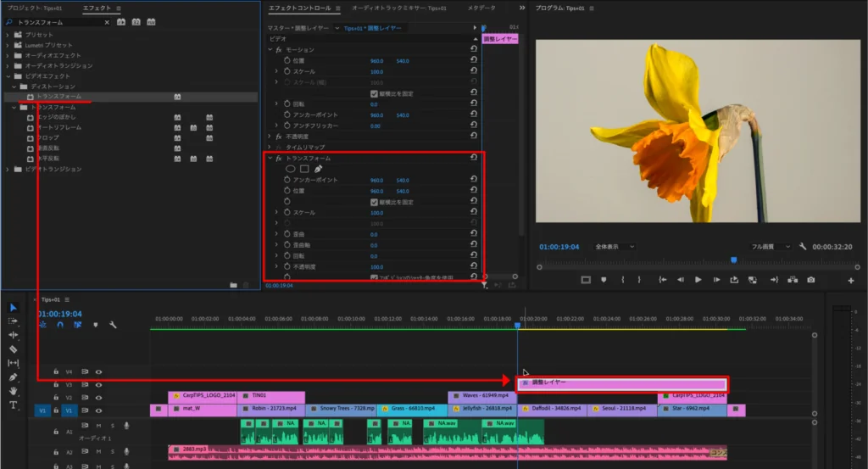Expand プリセット folder in Effects
The height and width of the screenshot is (469, 868).
(x=8, y=34)
